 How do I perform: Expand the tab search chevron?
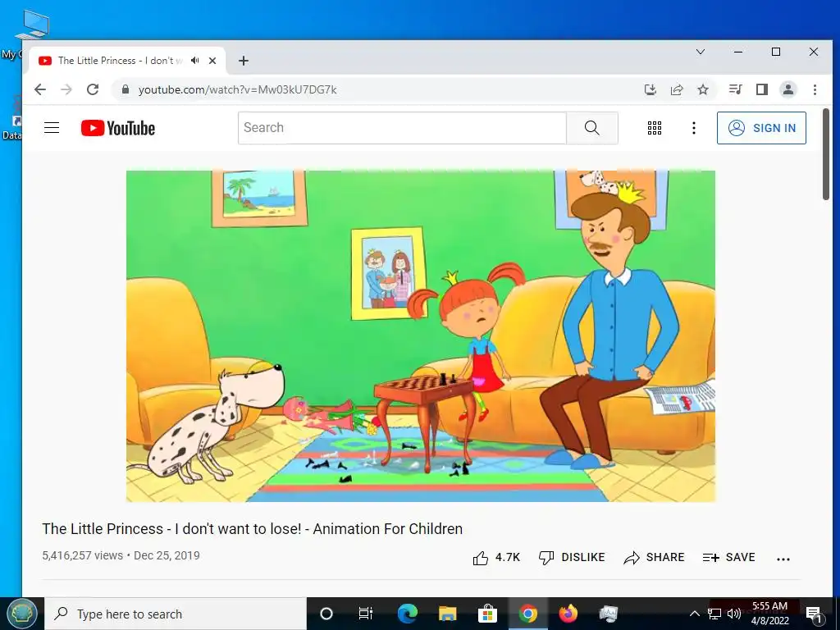pos(701,52)
